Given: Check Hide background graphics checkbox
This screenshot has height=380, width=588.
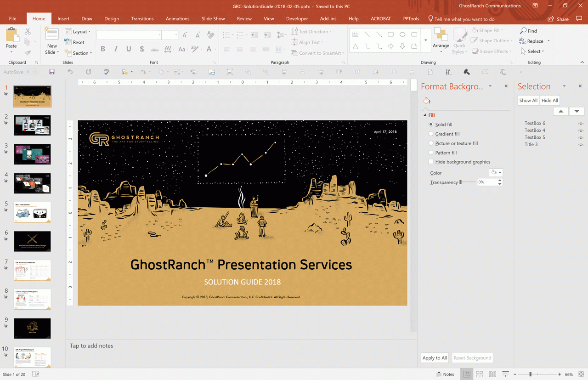Looking at the screenshot, I should (431, 162).
